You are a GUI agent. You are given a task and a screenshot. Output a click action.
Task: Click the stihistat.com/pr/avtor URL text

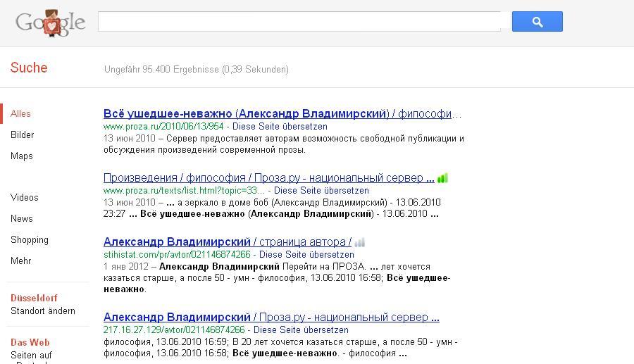(177, 255)
